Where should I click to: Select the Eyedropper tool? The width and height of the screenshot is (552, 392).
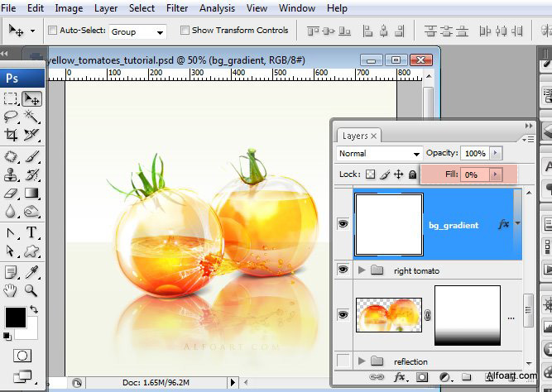point(31,273)
